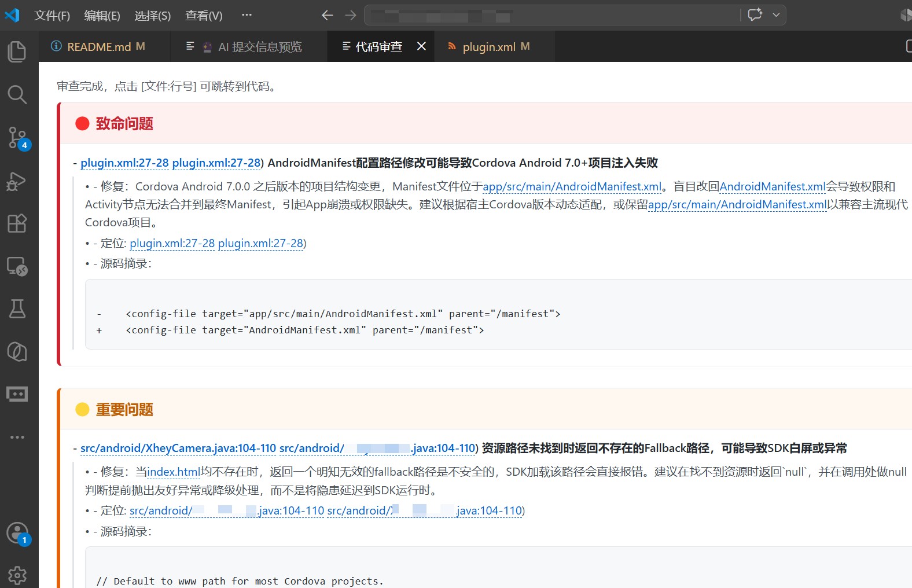Go forward with the right arrow

(x=350, y=15)
